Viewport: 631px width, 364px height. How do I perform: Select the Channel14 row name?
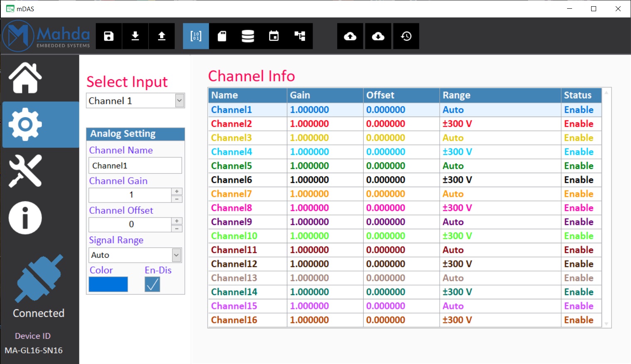(x=234, y=292)
